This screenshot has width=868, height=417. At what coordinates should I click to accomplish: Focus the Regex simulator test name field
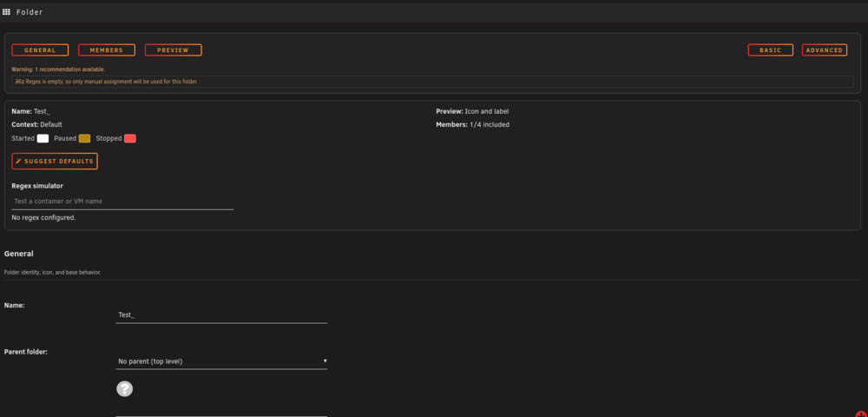coord(122,201)
